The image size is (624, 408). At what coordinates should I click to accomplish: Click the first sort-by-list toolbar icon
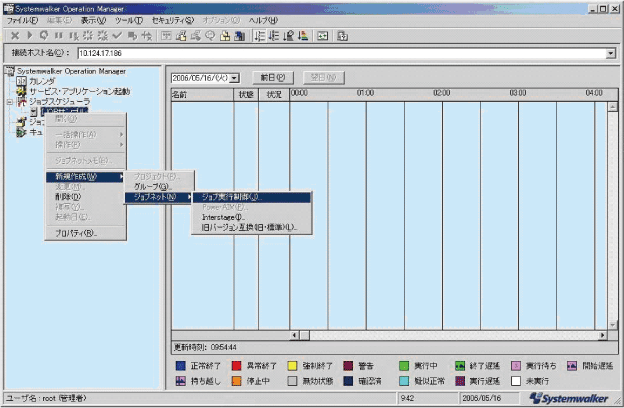[x=260, y=36]
